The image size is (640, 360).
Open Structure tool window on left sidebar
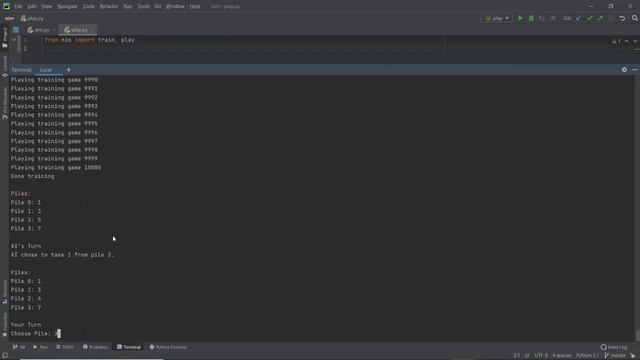coord(5,292)
